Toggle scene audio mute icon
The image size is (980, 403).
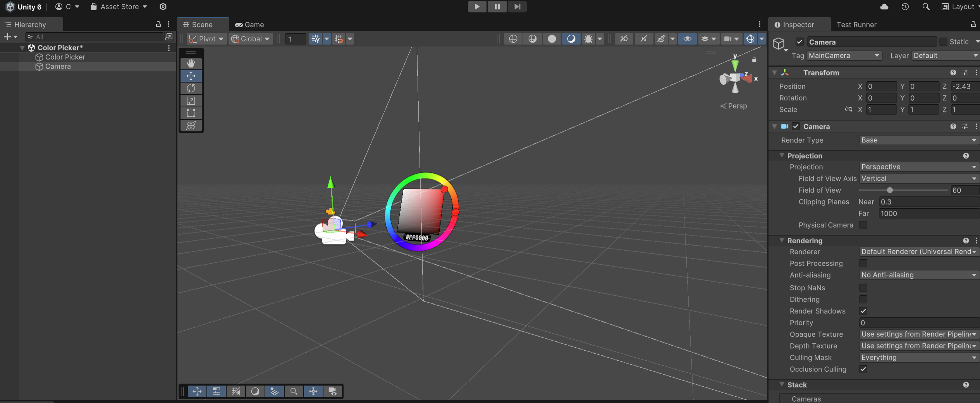coord(643,39)
